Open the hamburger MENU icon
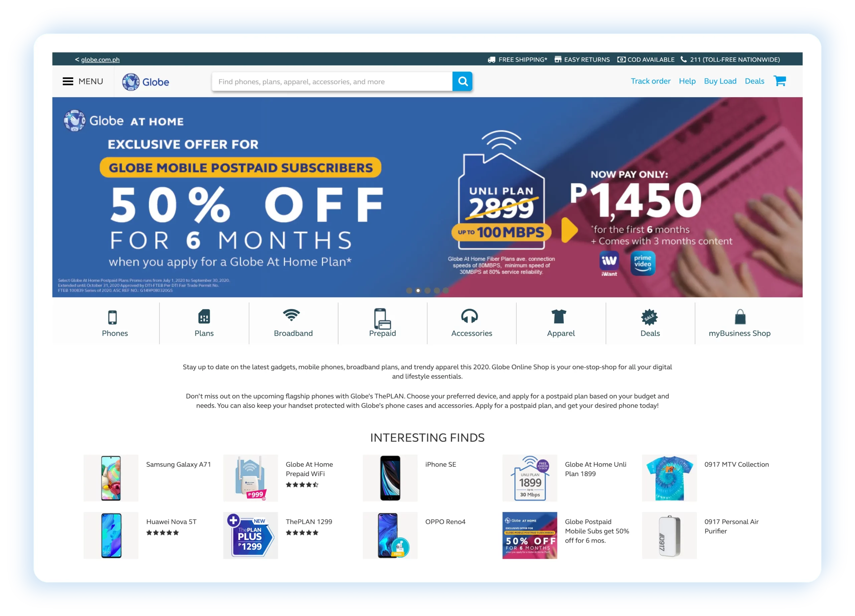The height and width of the screenshot is (616, 855). click(x=68, y=82)
